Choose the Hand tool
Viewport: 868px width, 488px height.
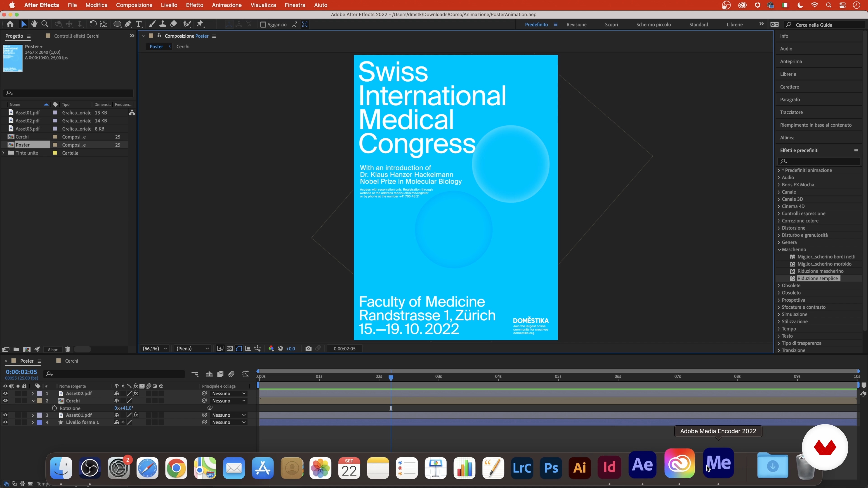pyautogui.click(x=34, y=24)
